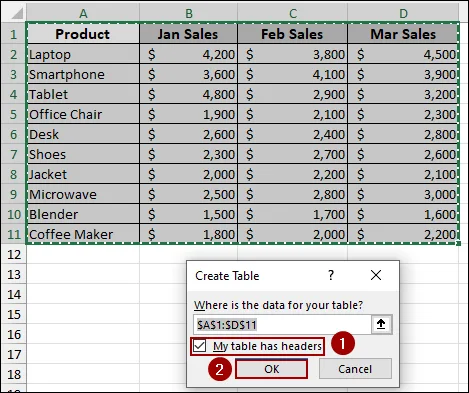
Task: Select column B header
Action: coord(189,13)
